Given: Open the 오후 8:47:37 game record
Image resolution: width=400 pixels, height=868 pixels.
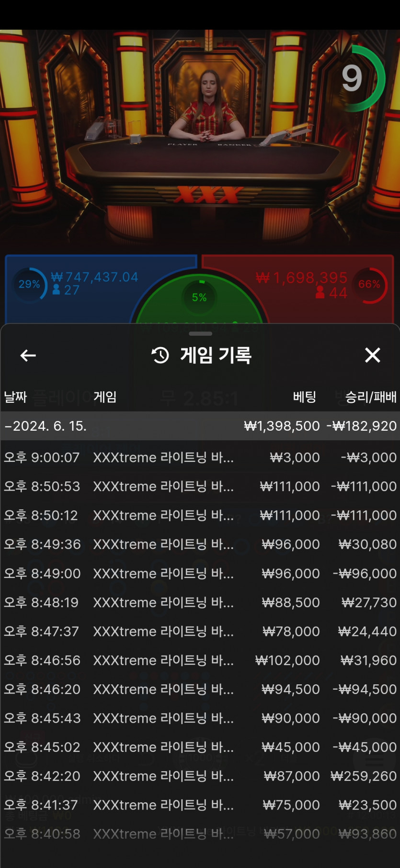Looking at the screenshot, I should [x=200, y=632].
